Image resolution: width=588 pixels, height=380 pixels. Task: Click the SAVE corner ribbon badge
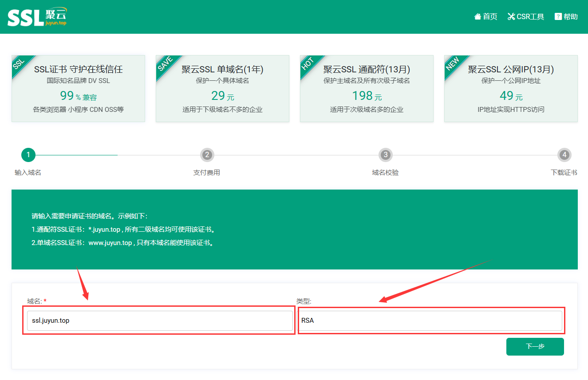coord(165,64)
